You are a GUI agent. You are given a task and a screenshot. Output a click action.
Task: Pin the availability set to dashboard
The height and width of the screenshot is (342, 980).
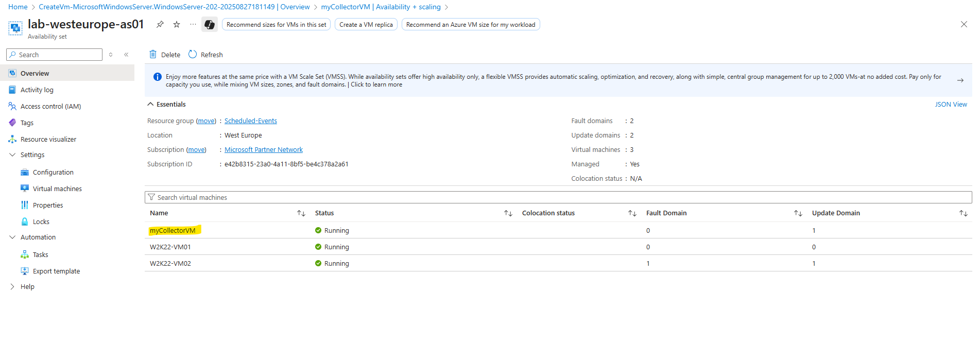160,24
